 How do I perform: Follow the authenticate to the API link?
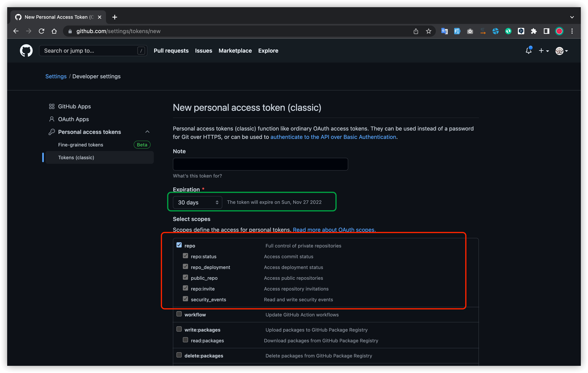(333, 137)
